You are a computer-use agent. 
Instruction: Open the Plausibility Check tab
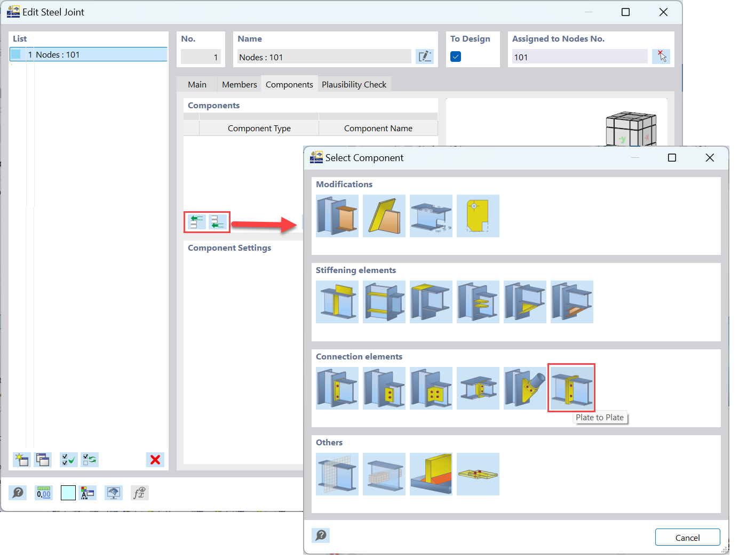[x=354, y=84]
